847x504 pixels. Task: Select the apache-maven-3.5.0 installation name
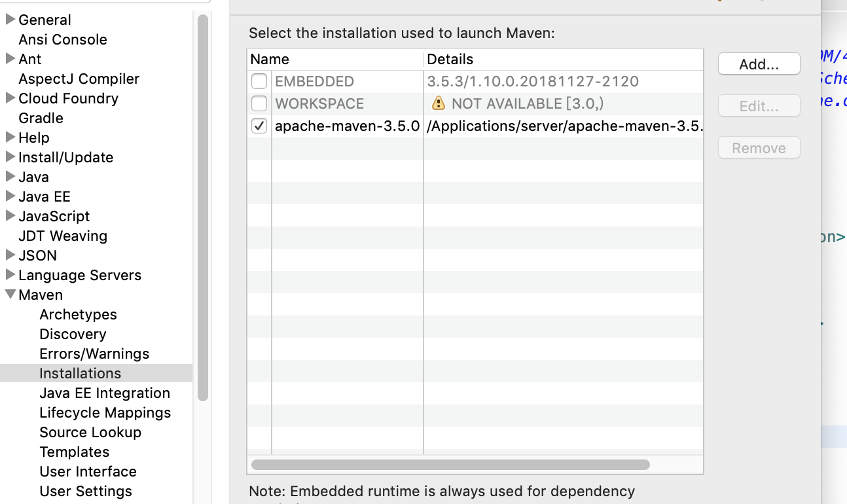347,126
